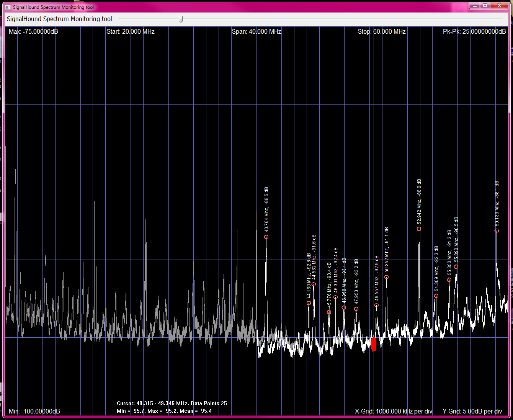This screenshot has width=513, height=420.
Task: Click the Y-Grid: 5.00dB per div label
Action: click(472, 411)
